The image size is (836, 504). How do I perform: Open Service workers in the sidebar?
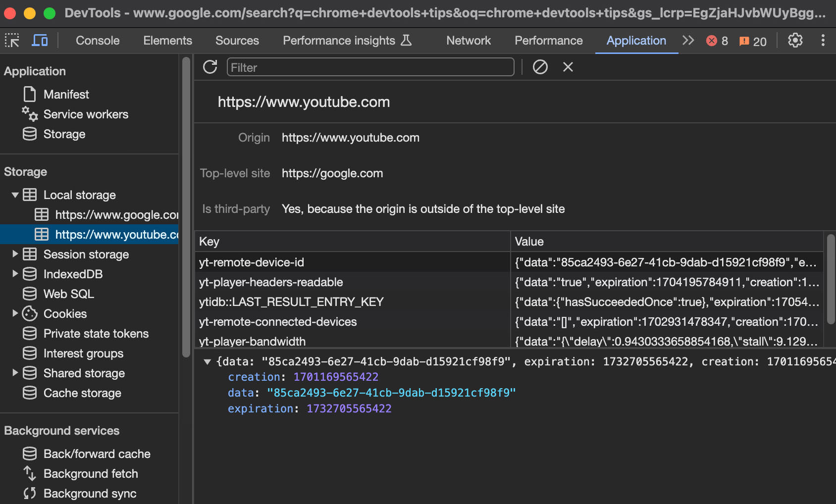tap(86, 114)
